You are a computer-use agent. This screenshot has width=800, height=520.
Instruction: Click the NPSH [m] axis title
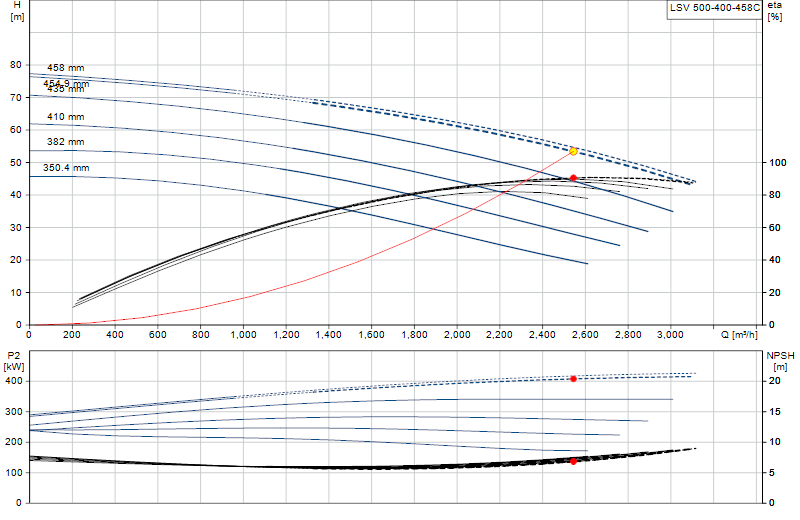tap(781, 361)
